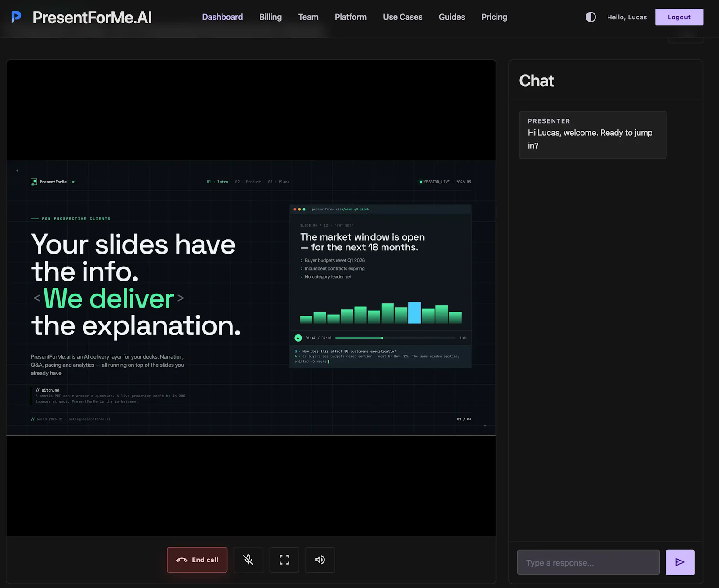Click the 'Hello, Lucas' greeting text
The width and height of the screenshot is (719, 588).
626,17
